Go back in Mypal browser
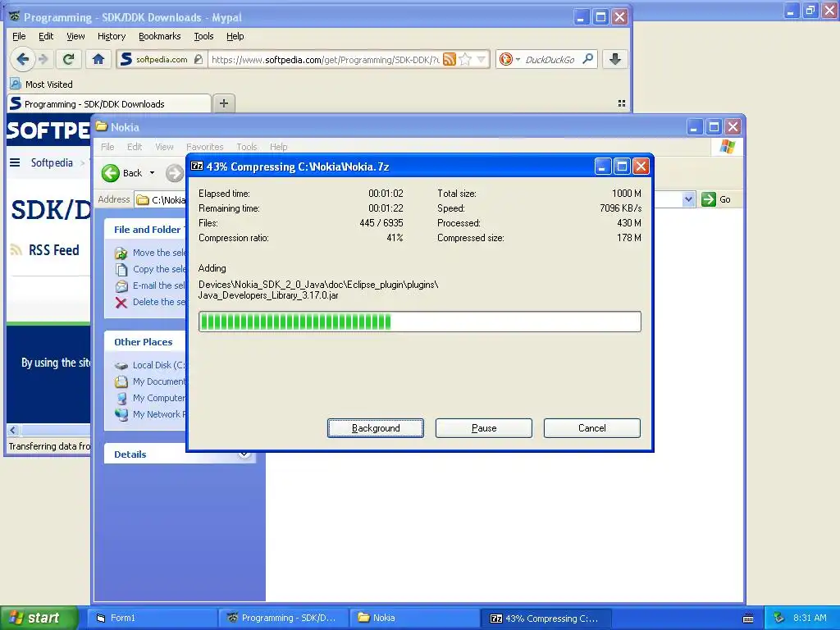 (22, 59)
